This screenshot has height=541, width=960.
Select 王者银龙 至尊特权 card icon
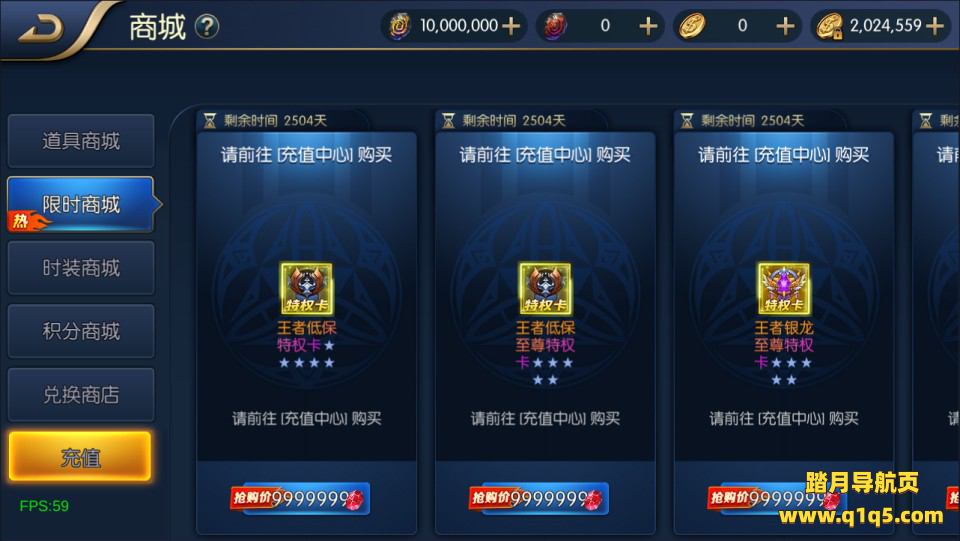point(784,289)
